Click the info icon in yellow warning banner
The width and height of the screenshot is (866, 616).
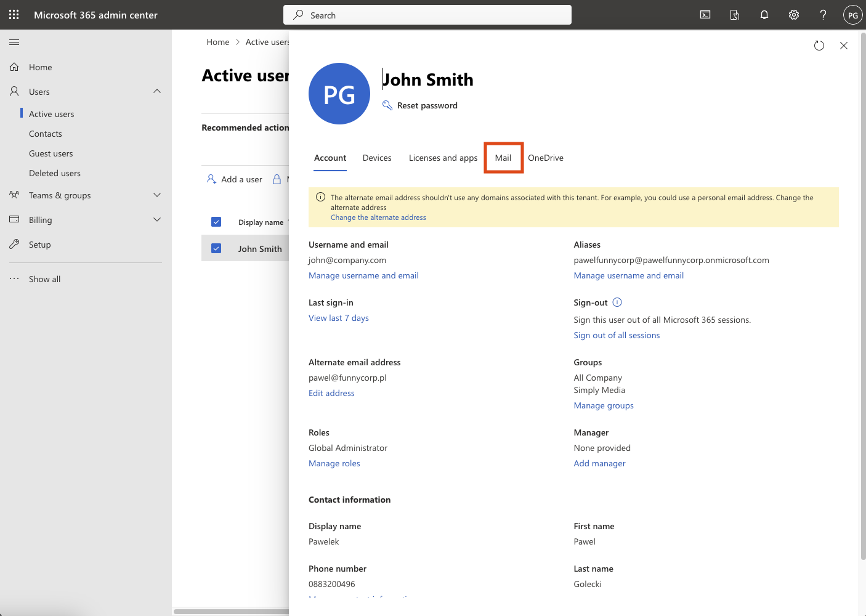(320, 197)
